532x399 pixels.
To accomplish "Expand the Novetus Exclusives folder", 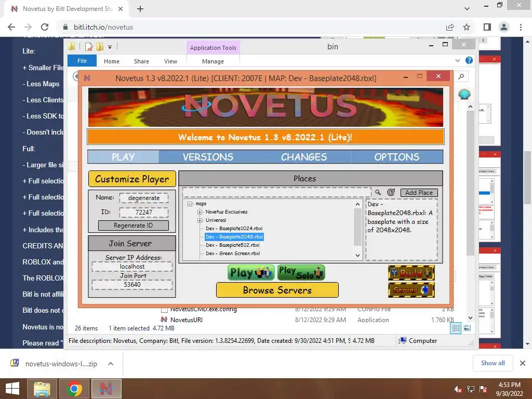I will [200, 212].
